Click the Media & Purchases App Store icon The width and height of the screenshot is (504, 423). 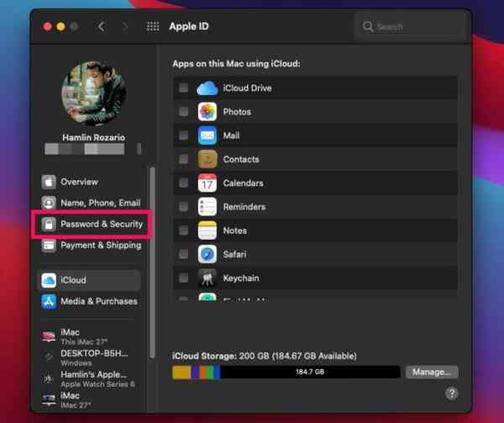(49, 301)
